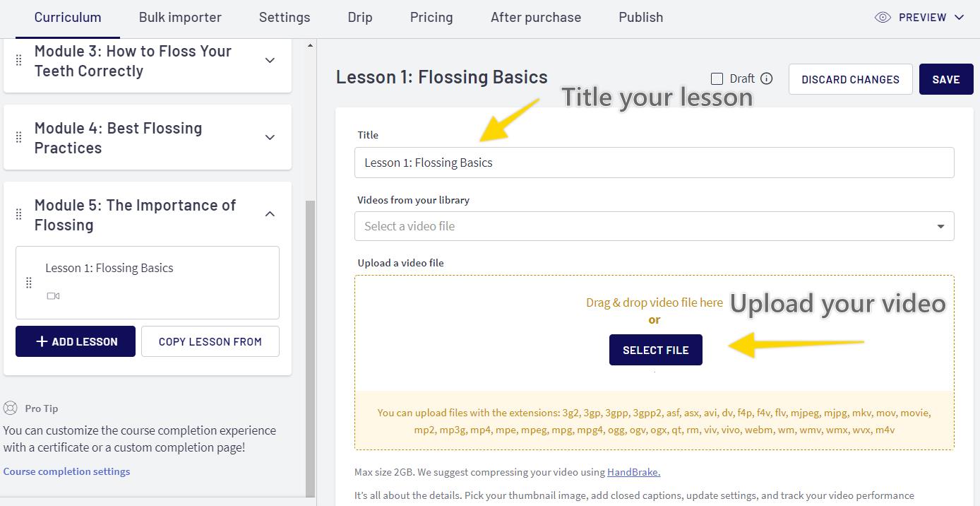The image size is (980, 506).
Task: Open the Select a video file dropdown
Action: click(x=654, y=226)
